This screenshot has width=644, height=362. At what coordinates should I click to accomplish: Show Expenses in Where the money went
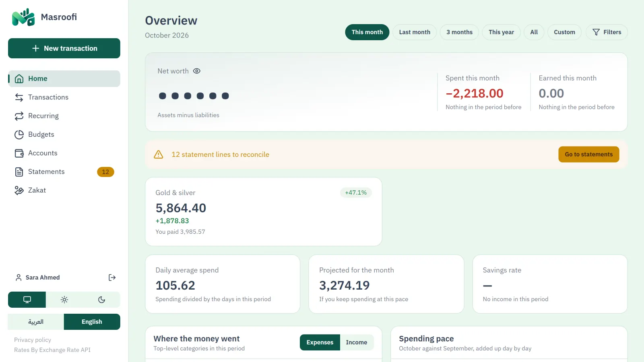pyautogui.click(x=320, y=342)
